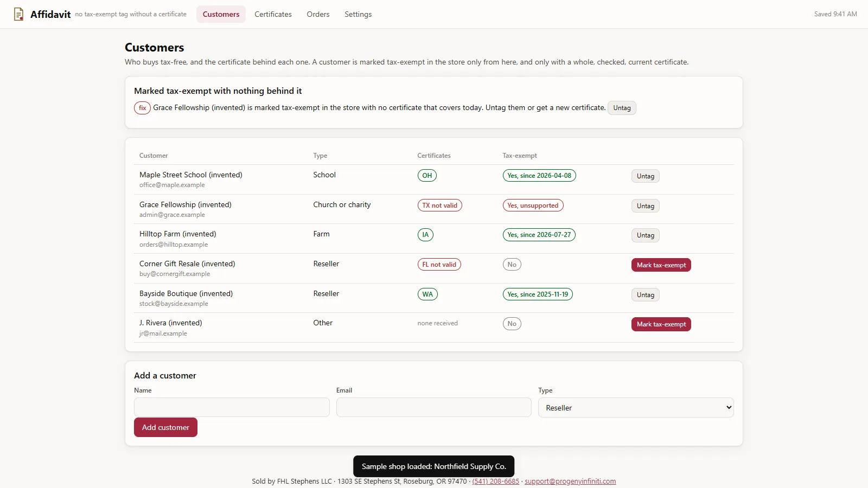The width and height of the screenshot is (868, 488).
Task: Untag Grace Fellowship in the table row
Action: pos(645,206)
